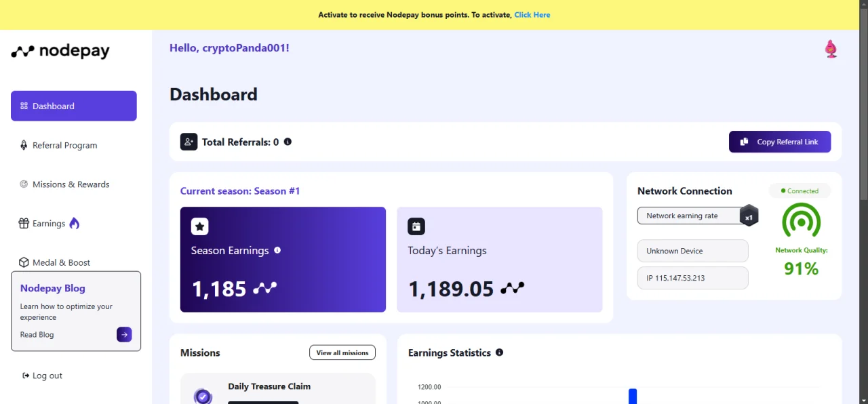Click the Connected status badge

click(800, 191)
